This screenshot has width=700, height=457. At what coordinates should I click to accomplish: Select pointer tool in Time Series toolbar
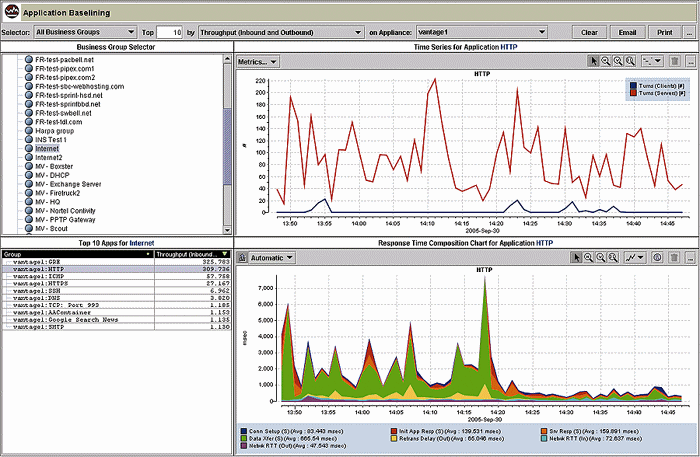pos(594,62)
